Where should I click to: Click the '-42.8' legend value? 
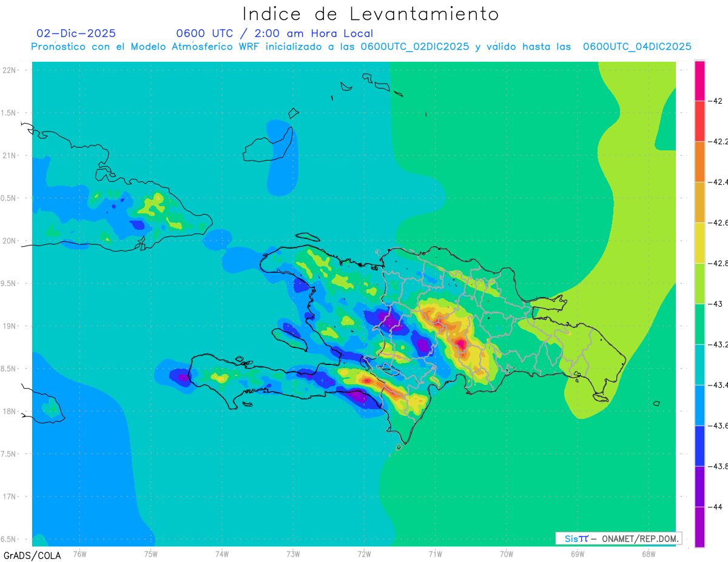coord(720,263)
